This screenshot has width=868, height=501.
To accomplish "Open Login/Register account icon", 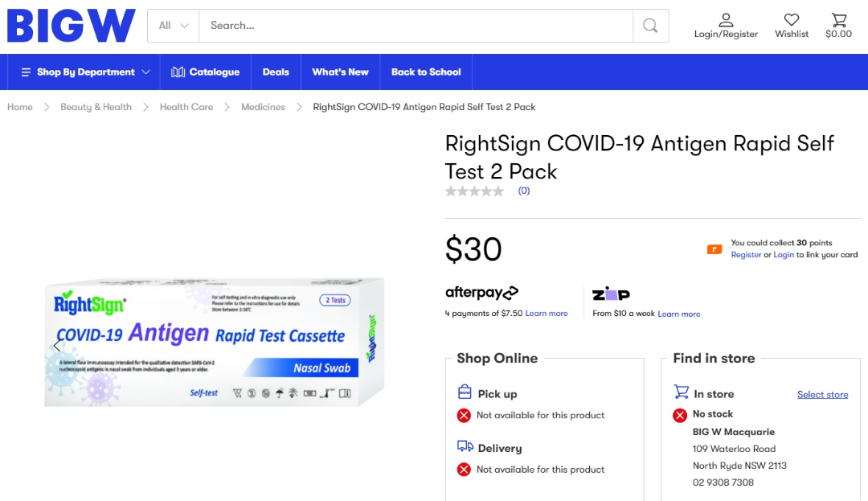I will (726, 26).
